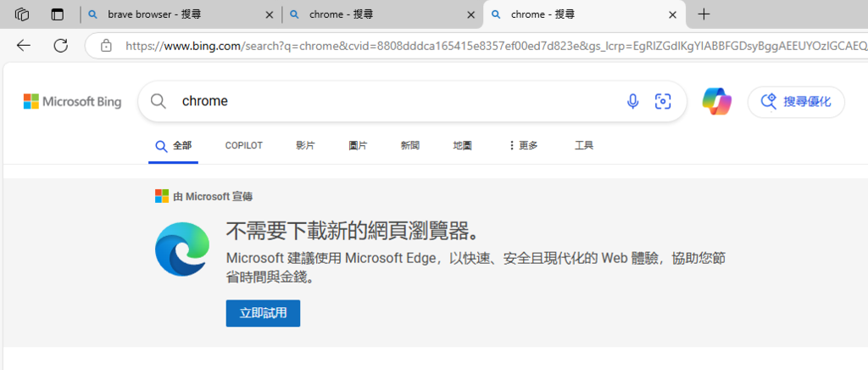Go back with the back arrow
Image resolution: width=868 pixels, height=370 pixels.
click(23, 46)
